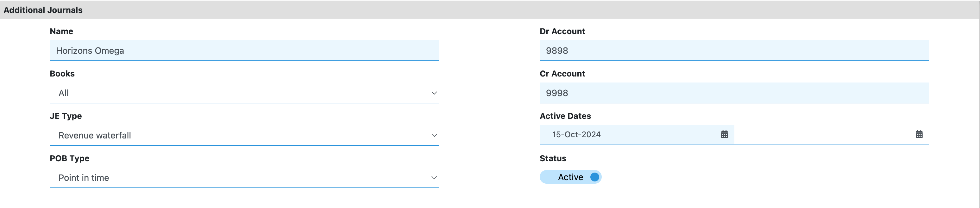Click the Name label
This screenshot has height=208, width=980.
(x=61, y=31)
